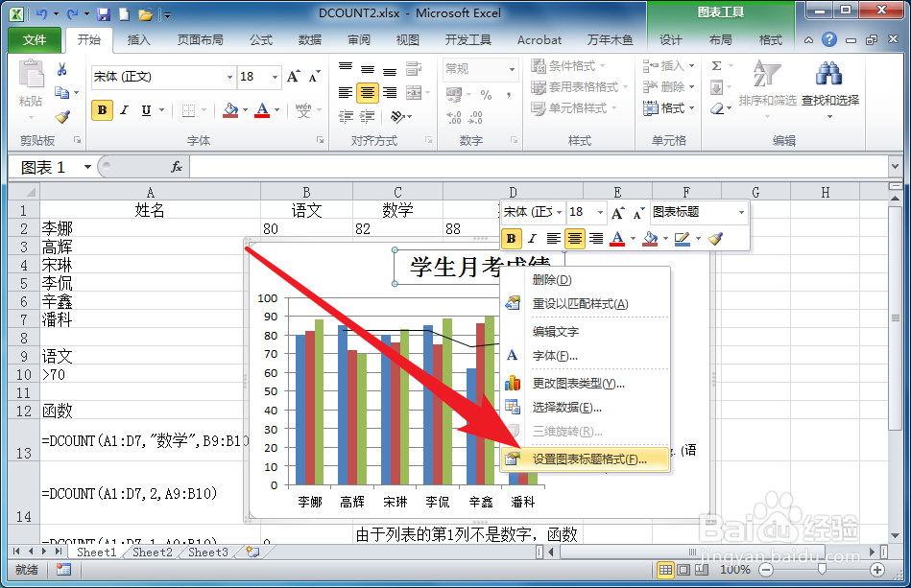Click the Clear eraser icon in editing group
Screen dimensions: 911x588
717,108
